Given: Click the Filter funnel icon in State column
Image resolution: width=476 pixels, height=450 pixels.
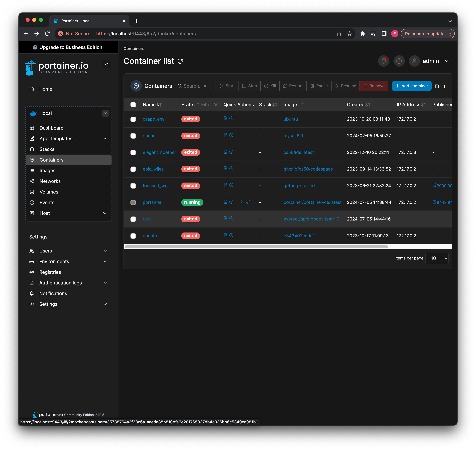Looking at the screenshot, I should (216, 105).
